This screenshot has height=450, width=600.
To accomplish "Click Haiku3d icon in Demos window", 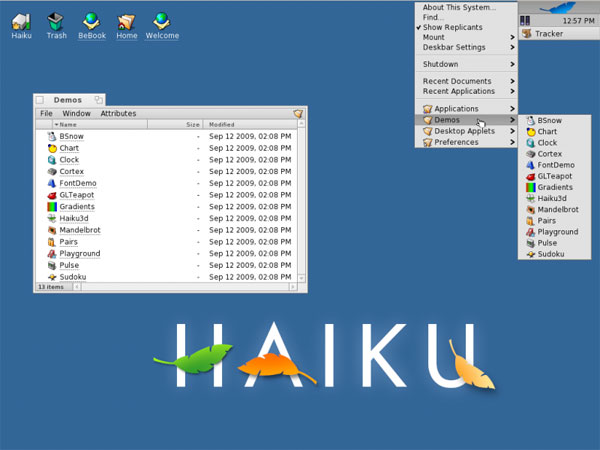I will click(x=52, y=218).
